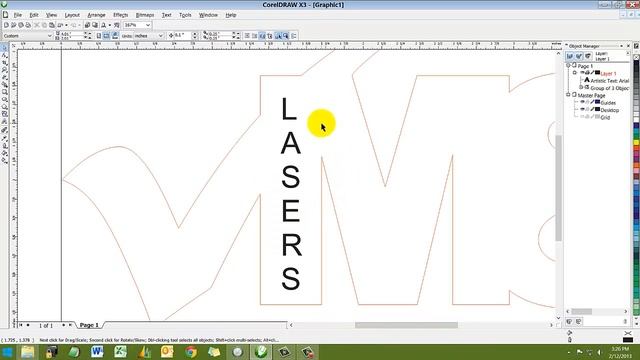
Task: Select the Outline tool in toolbox
Action: [4, 145]
